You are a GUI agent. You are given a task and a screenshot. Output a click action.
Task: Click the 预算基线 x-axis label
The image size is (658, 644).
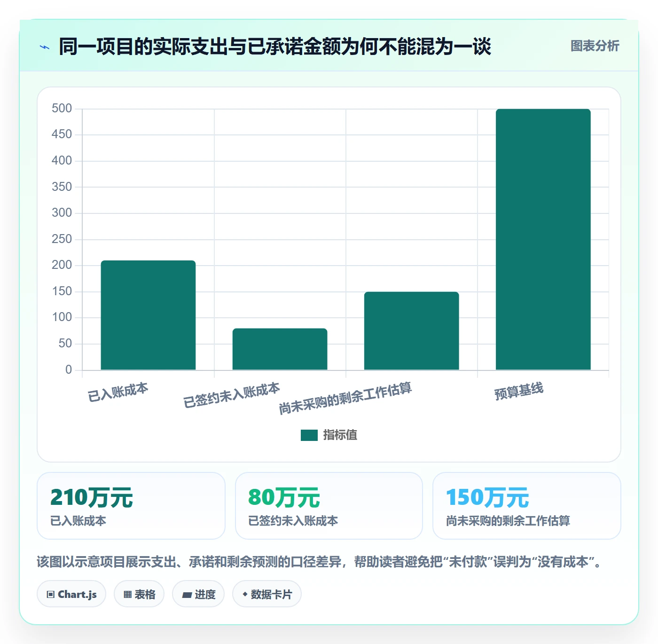point(519,391)
